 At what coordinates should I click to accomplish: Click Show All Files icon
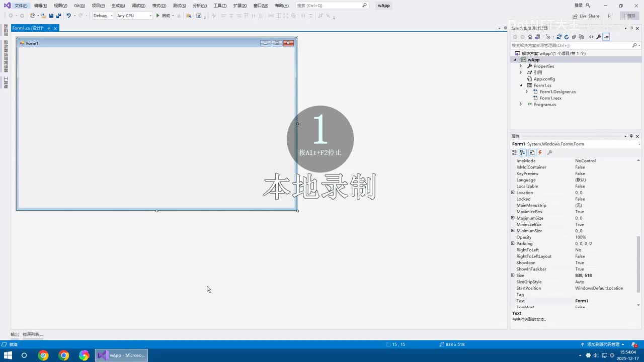click(581, 37)
